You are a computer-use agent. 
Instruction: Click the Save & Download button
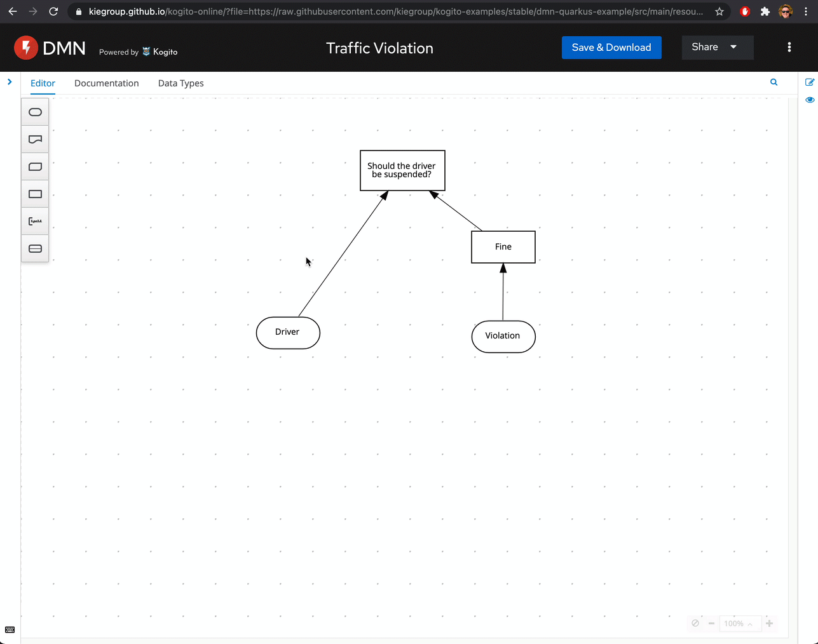pyautogui.click(x=611, y=48)
